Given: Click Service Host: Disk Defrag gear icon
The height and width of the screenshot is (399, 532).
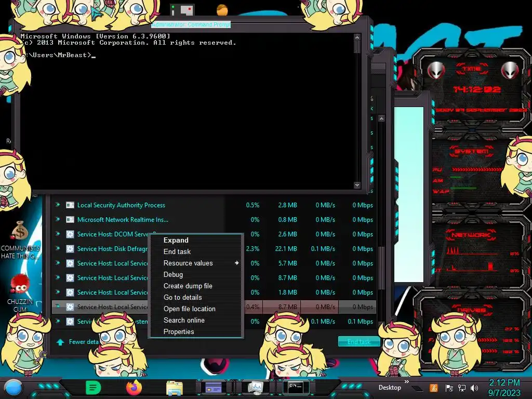Looking at the screenshot, I should click(x=70, y=249).
